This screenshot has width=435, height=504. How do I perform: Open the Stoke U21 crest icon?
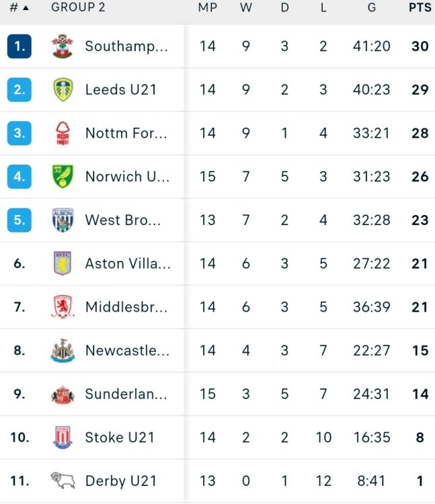coord(63,437)
